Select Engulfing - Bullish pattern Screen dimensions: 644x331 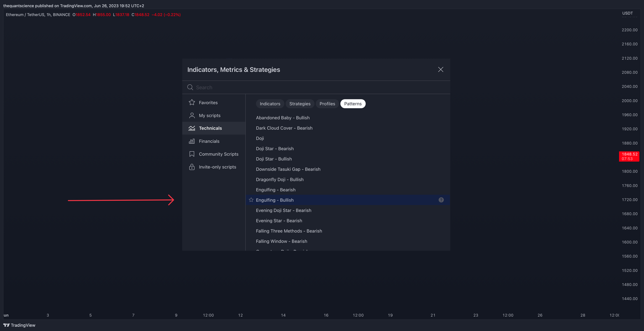pos(348,200)
